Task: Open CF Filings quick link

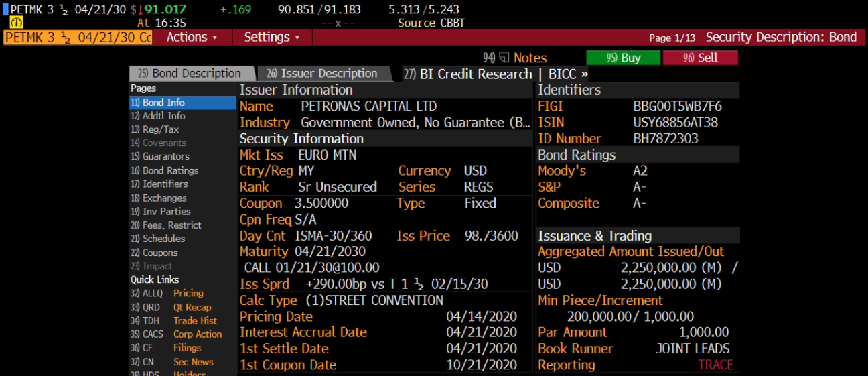Action: pyautogui.click(x=165, y=348)
